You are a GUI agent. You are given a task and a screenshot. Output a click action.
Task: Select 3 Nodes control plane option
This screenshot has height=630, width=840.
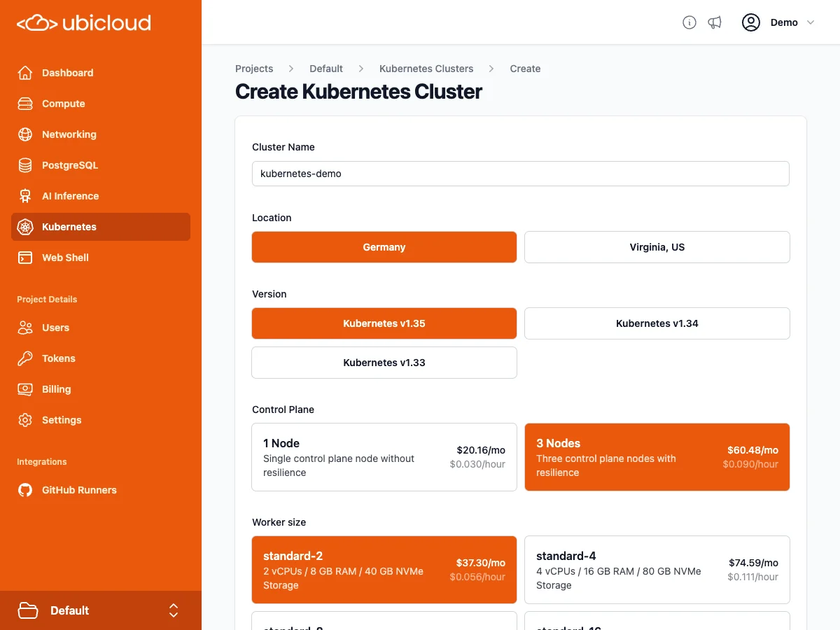[x=657, y=457]
